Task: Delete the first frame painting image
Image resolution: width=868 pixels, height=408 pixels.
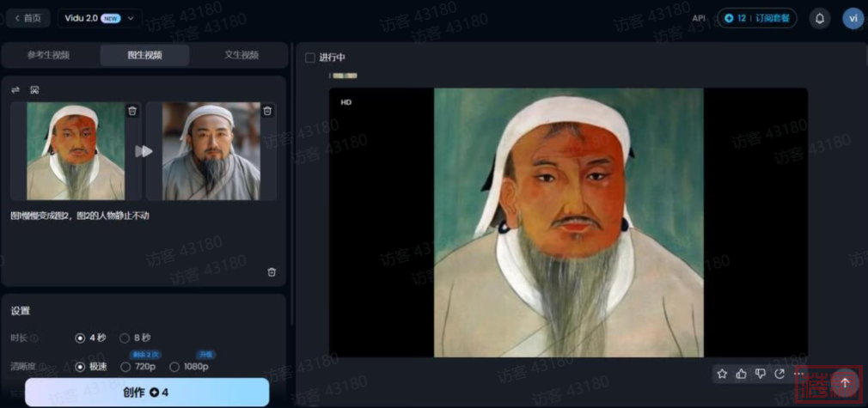Action: (x=131, y=111)
